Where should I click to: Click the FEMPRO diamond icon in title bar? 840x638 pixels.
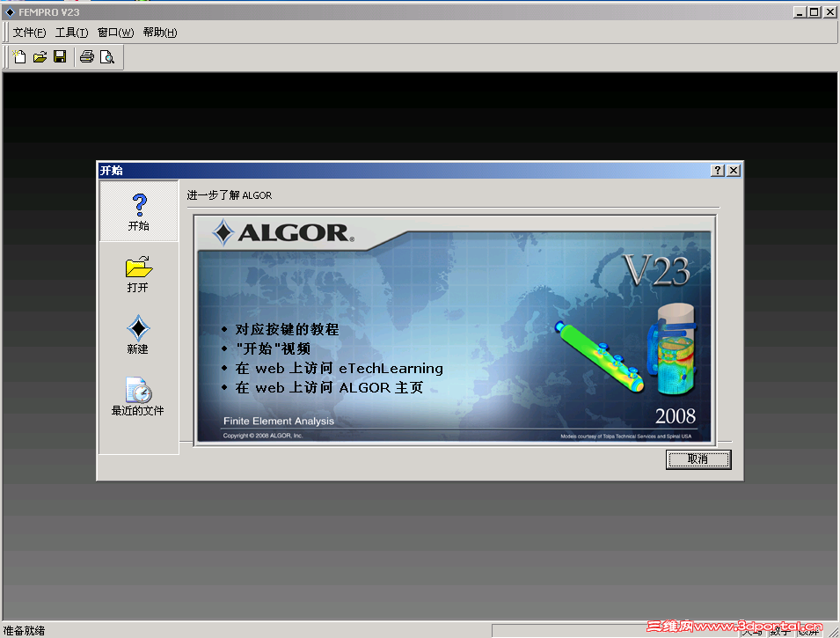[x=10, y=11]
